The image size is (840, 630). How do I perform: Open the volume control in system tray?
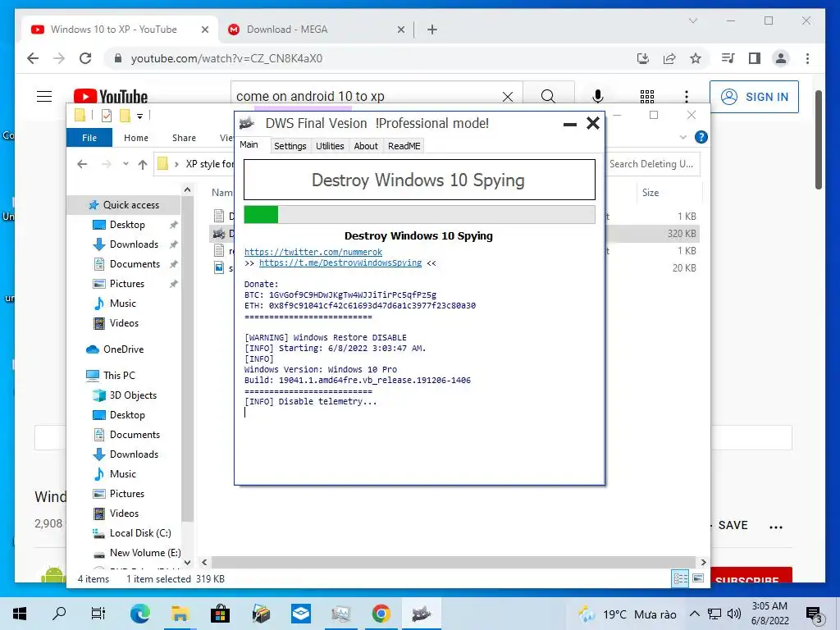click(x=734, y=614)
